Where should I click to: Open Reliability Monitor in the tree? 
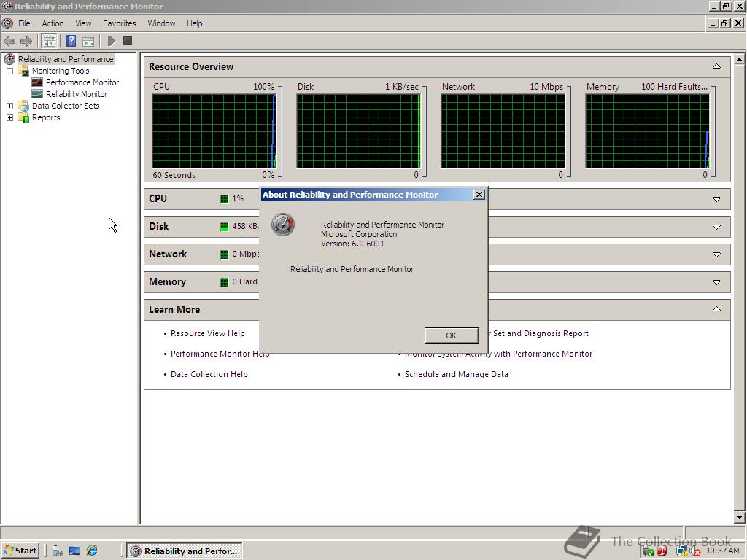click(x=77, y=94)
